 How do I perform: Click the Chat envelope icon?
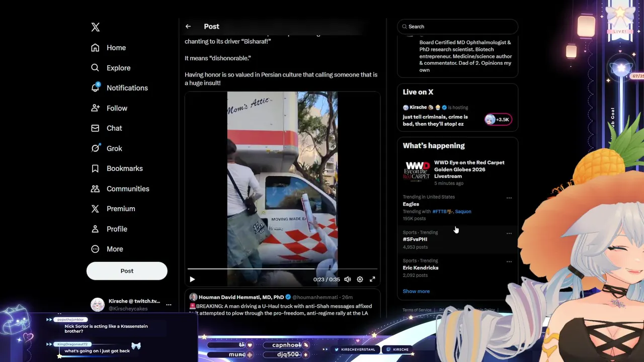click(95, 128)
